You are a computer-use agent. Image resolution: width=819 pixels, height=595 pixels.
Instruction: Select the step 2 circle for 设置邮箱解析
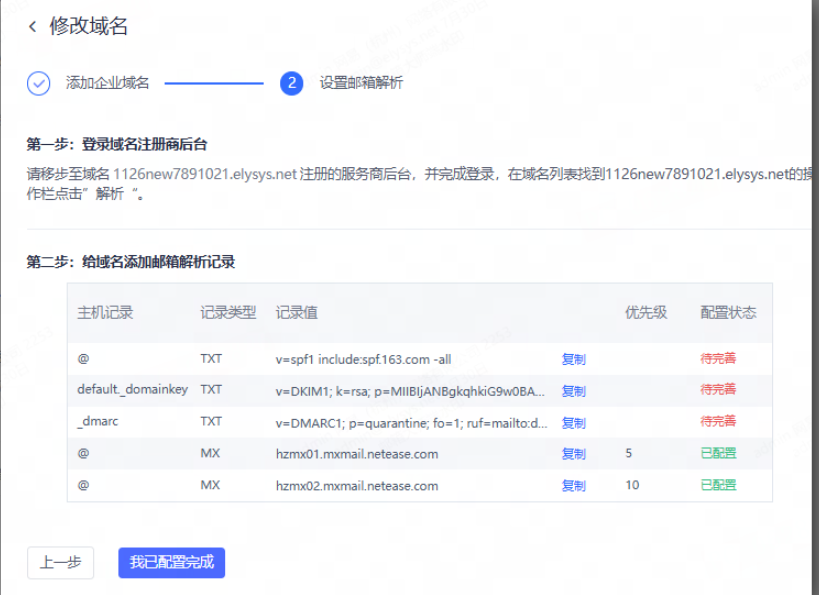[291, 84]
